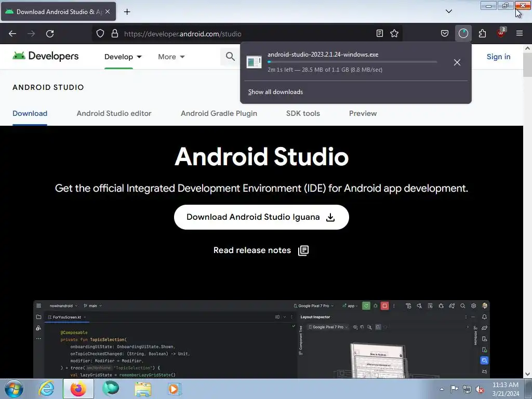Click the address bar URL field

pos(248,34)
